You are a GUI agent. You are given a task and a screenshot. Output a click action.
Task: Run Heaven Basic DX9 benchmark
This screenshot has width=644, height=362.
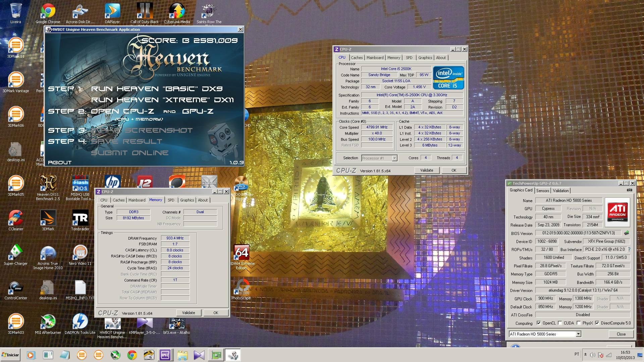point(157,89)
